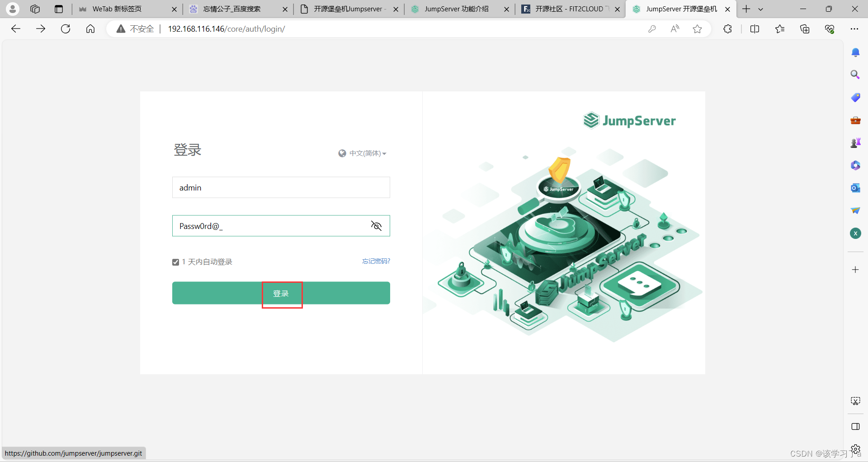The width and height of the screenshot is (868, 462).
Task: Open the tab actions menu icon
Action: 59,9
